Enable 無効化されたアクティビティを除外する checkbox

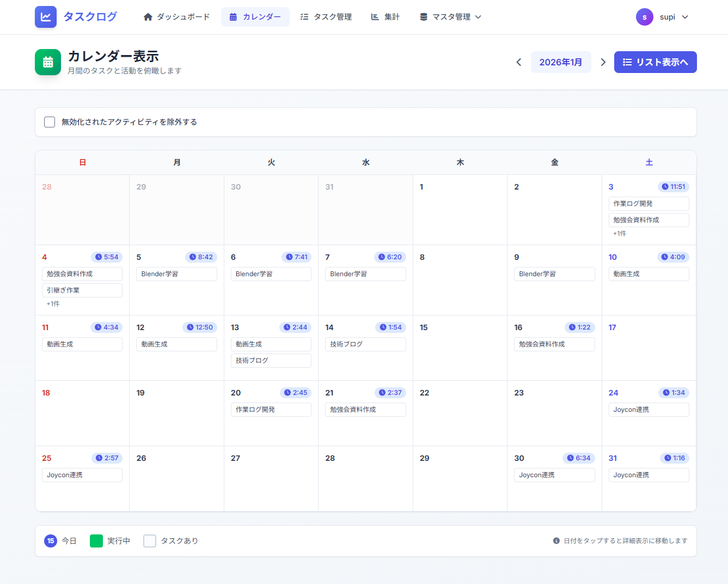click(x=50, y=122)
